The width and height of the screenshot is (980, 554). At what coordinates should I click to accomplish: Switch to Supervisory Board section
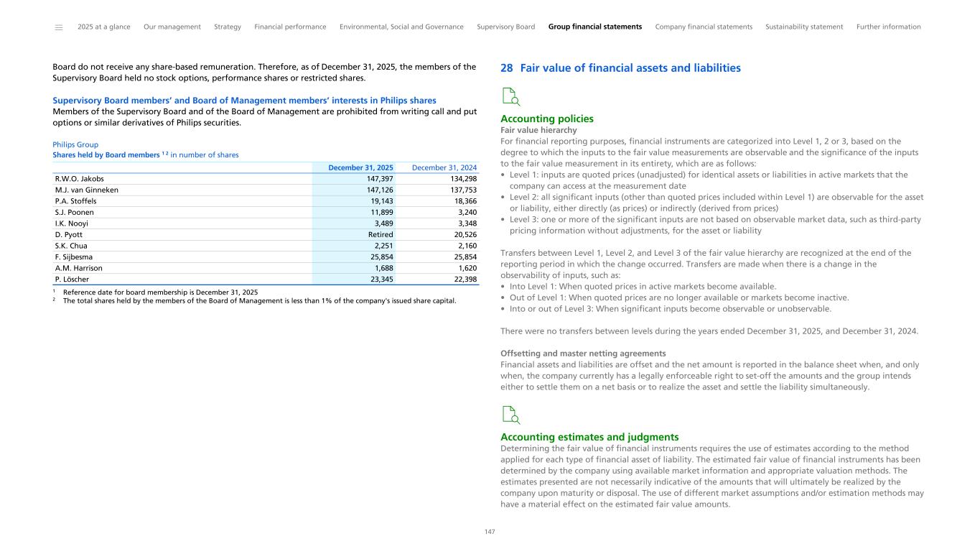click(x=505, y=27)
